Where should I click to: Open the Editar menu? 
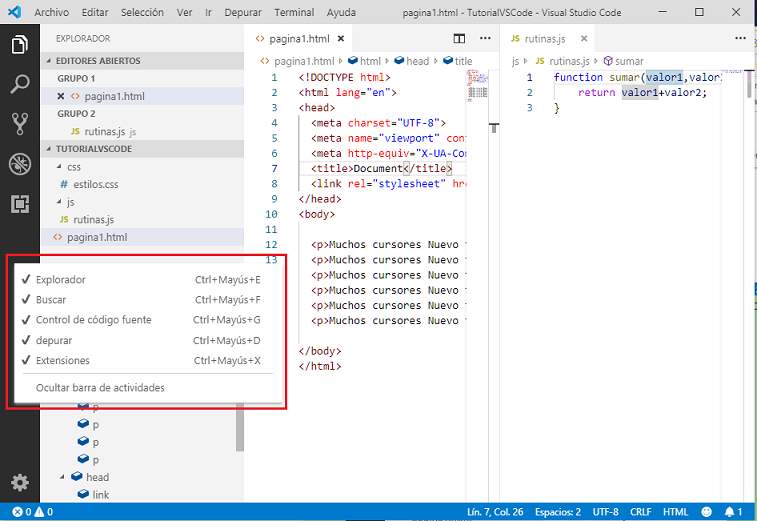click(95, 12)
